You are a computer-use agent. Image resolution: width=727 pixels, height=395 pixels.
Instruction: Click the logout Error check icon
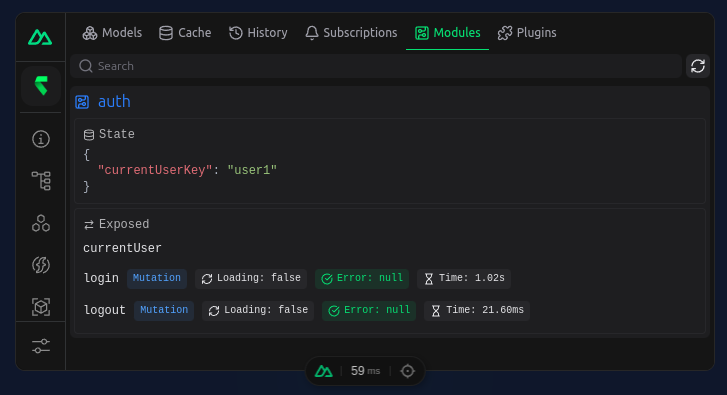point(334,311)
